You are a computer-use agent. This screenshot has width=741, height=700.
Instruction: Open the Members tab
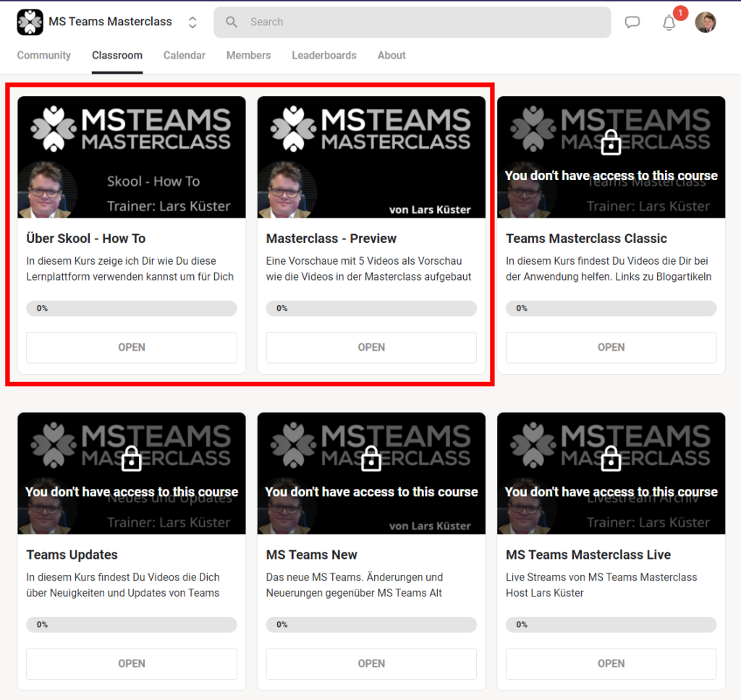pos(249,55)
